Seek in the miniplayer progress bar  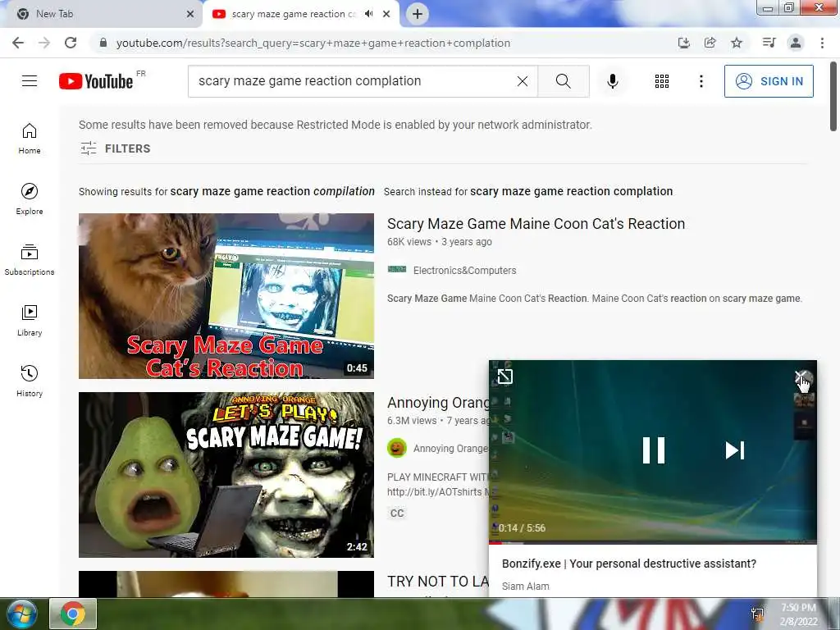point(652,543)
